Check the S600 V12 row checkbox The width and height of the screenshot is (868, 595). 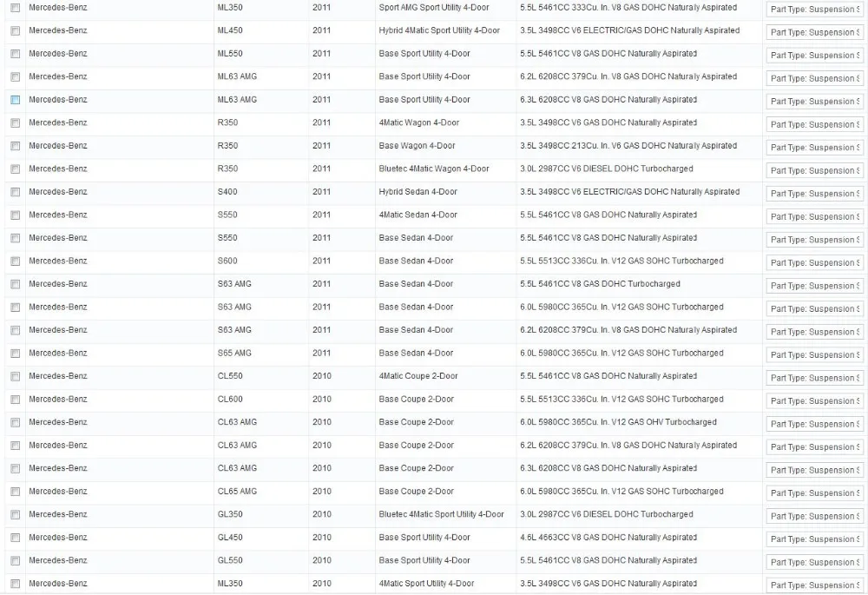(x=15, y=261)
